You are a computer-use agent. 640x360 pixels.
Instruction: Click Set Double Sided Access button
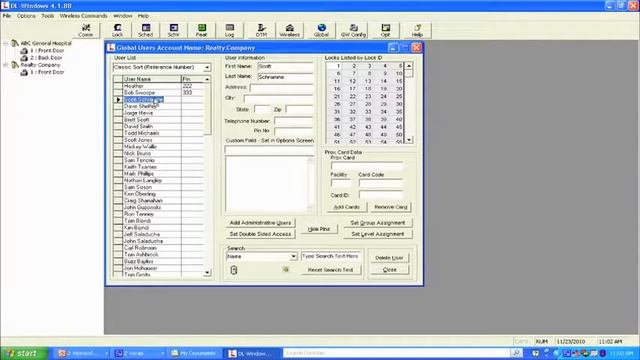260,234
